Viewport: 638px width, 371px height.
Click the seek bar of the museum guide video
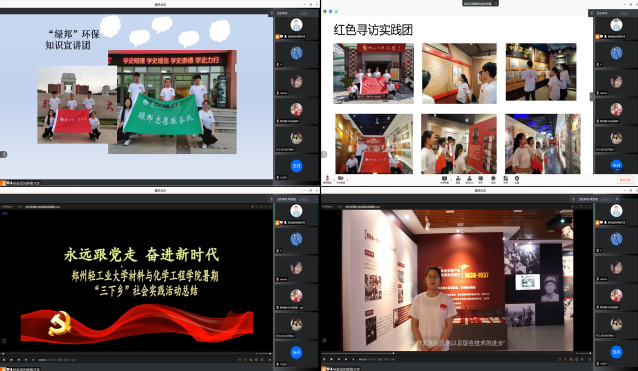pos(457,353)
